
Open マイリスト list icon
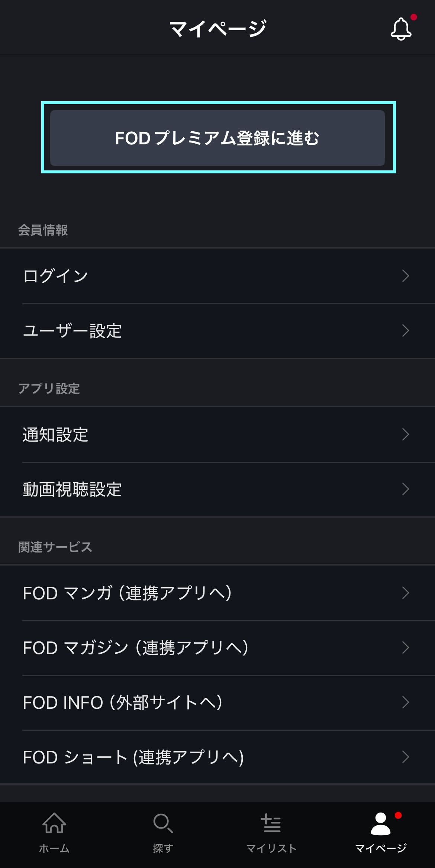[271, 823]
